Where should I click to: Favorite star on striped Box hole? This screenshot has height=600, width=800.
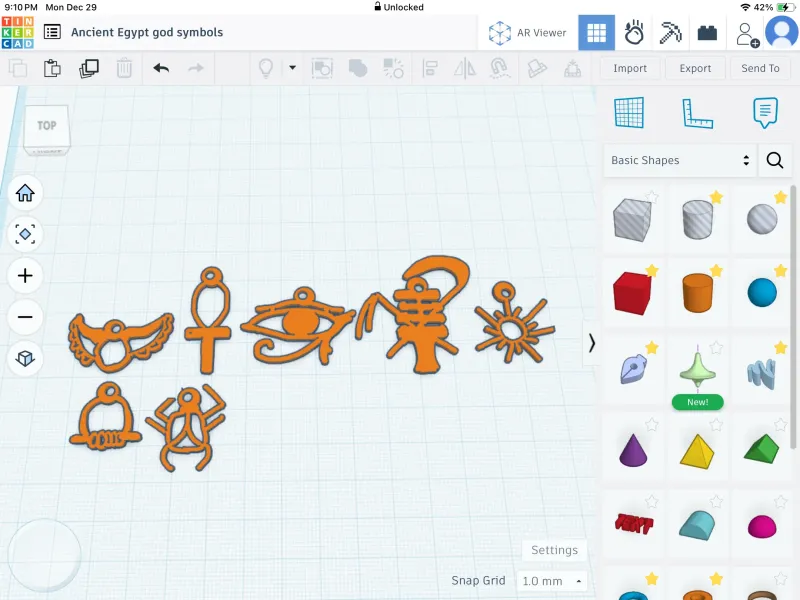click(x=652, y=196)
